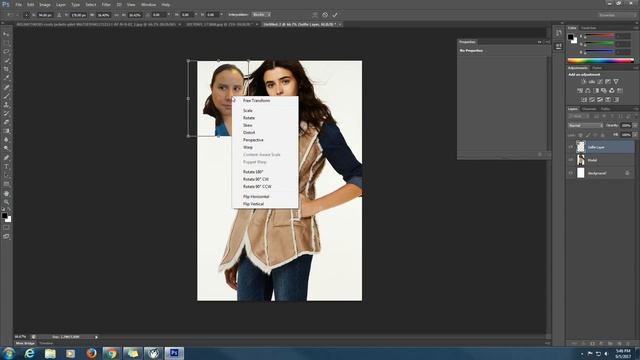Open the Timeline tab
Viewport: 640px width, 360px height.
pyautogui.click(x=46, y=344)
